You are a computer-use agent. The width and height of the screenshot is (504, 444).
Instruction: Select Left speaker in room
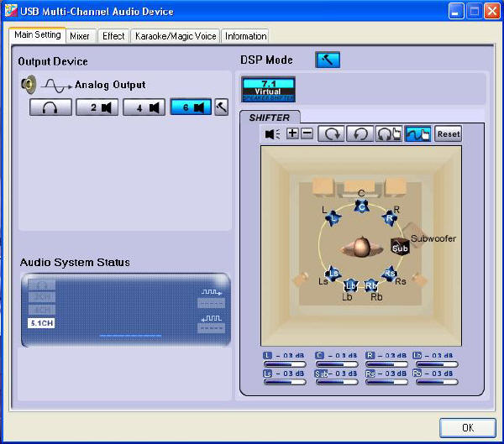pos(333,218)
